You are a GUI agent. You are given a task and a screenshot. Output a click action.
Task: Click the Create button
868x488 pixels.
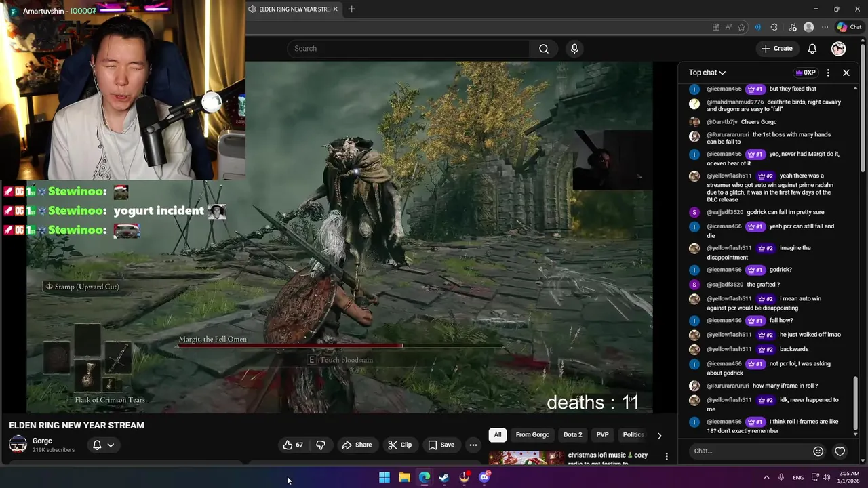click(776, 49)
